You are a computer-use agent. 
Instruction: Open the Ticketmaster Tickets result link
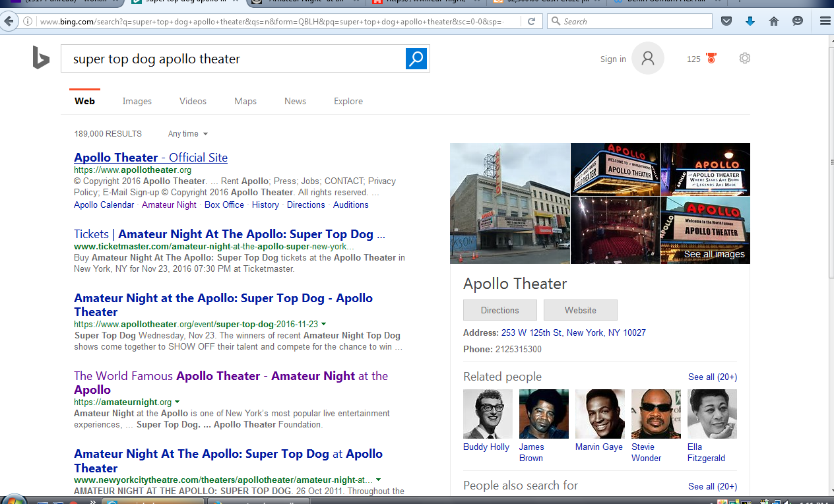230,234
